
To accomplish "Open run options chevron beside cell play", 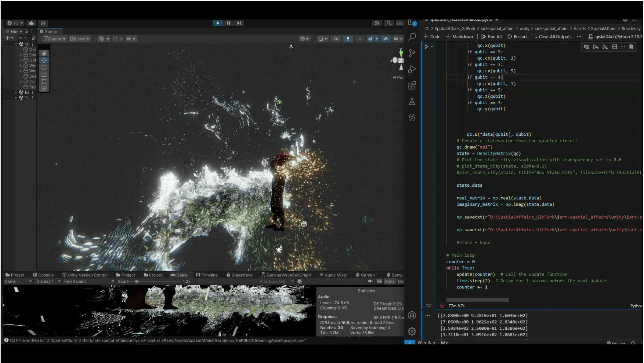I will (x=432, y=47).
